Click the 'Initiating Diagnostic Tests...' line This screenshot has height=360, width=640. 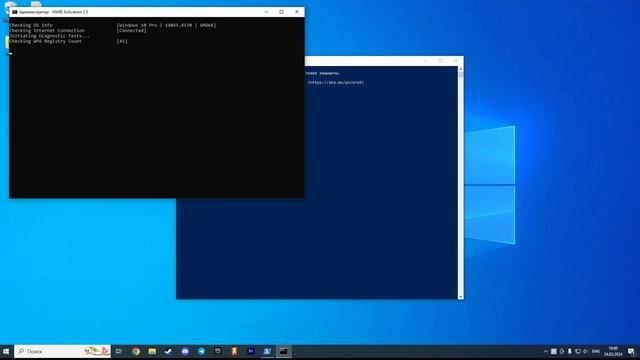[49, 36]
